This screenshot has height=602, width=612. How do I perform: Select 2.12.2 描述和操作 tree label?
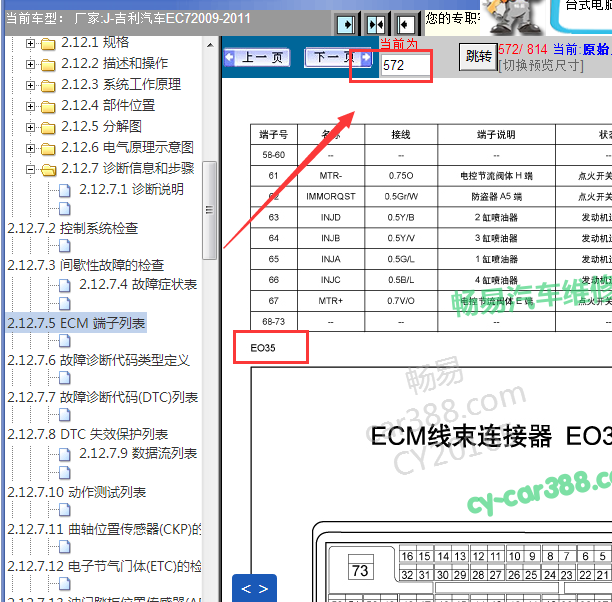point(114,63)
